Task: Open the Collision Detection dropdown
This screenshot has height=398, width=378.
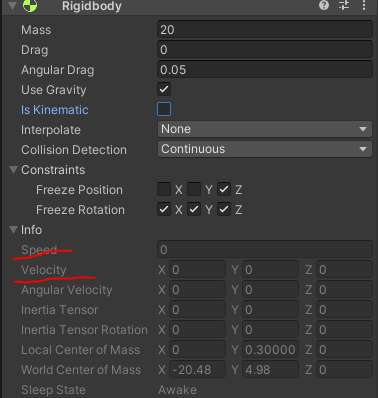Action: (x=265, y=149)
